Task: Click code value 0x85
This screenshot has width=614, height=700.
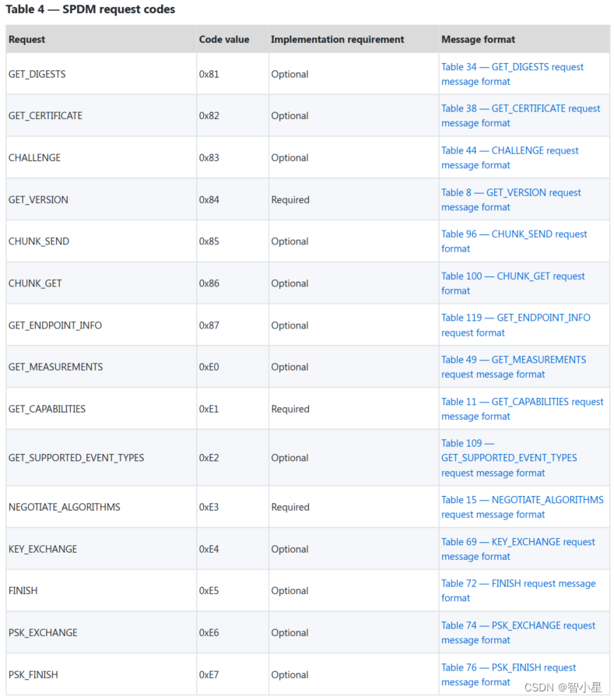Action: pos(209,241)
